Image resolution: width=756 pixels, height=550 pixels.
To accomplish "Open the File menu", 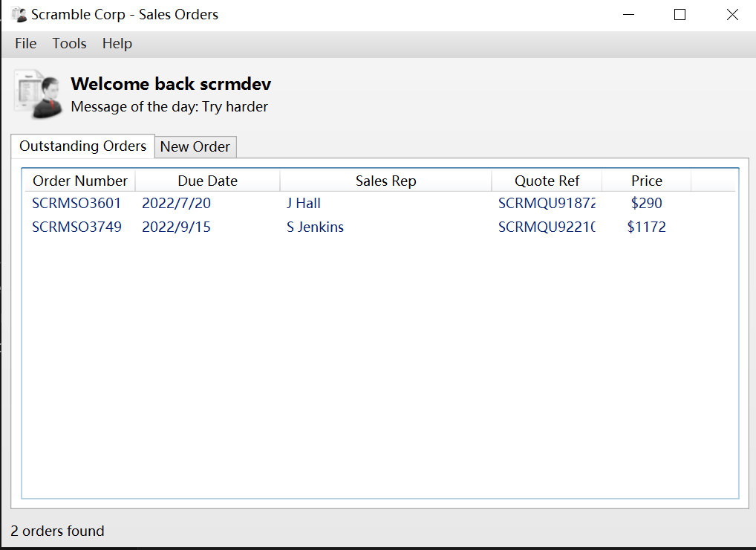I will [25, 44].
